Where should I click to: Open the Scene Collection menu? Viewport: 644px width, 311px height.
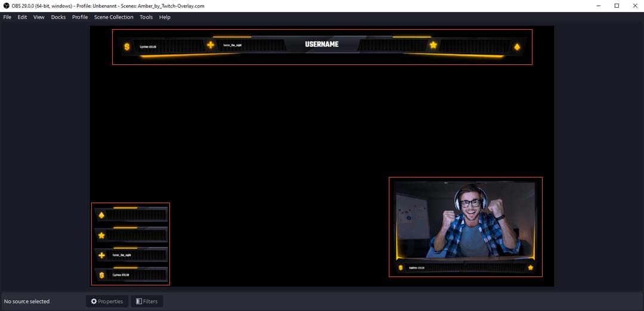114,17
